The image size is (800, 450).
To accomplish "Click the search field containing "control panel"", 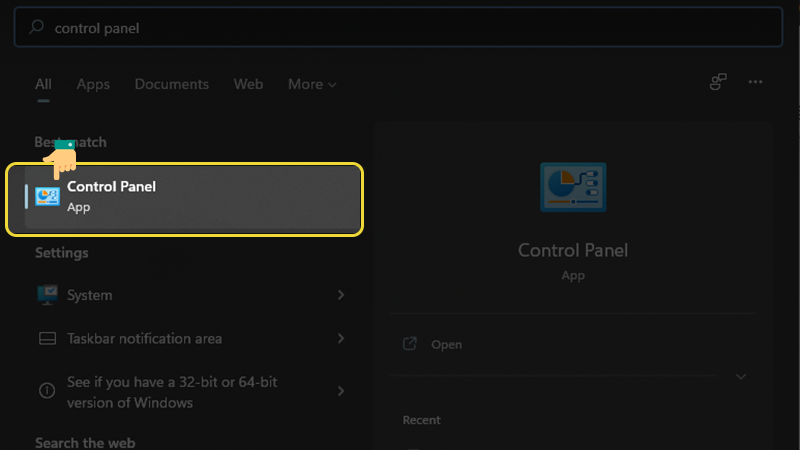I will (400, 28).
